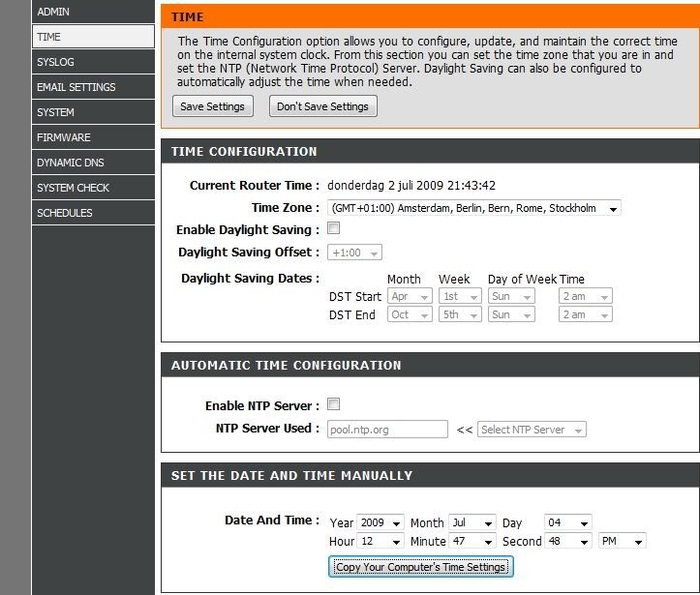This screenshot has height=595, width=700.
Task: Click the AUTOMATIC TIME CONFIGURATION header
Action: [x=287, y=365]
